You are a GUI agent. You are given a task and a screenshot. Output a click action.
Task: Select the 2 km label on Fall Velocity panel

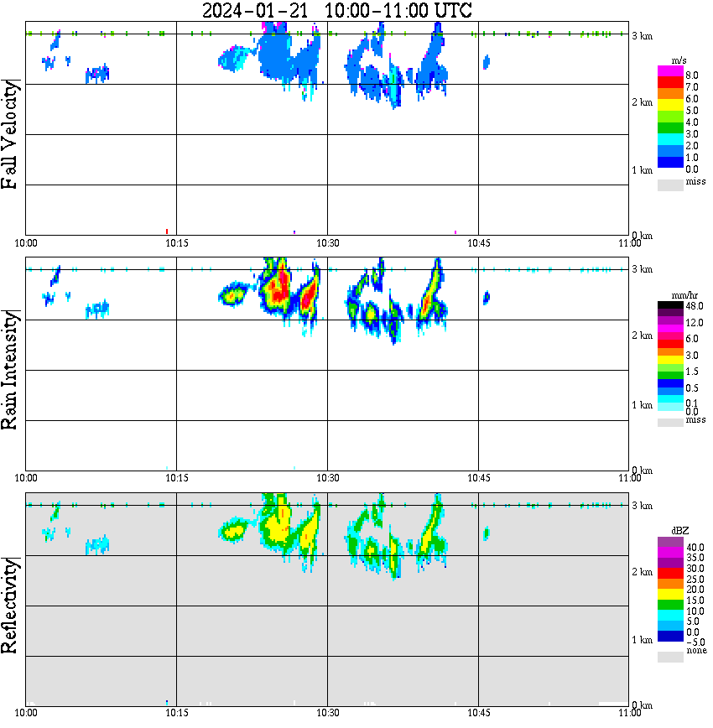click(x=642, y=102)
